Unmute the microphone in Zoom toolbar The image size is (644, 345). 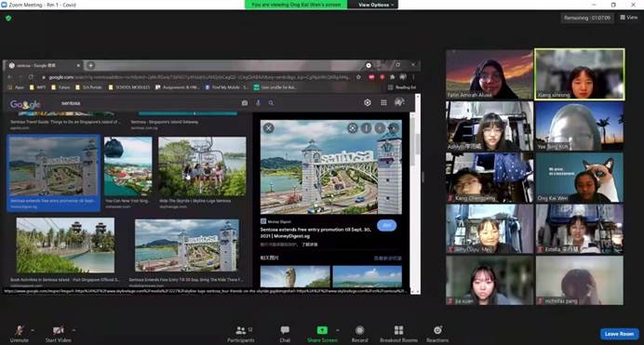19,334
